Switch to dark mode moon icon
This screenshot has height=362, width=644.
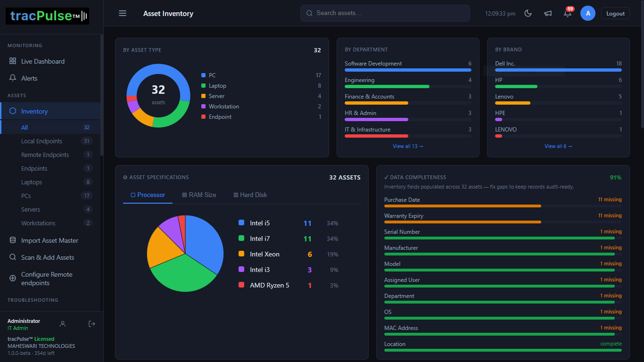tap(528, 13)
